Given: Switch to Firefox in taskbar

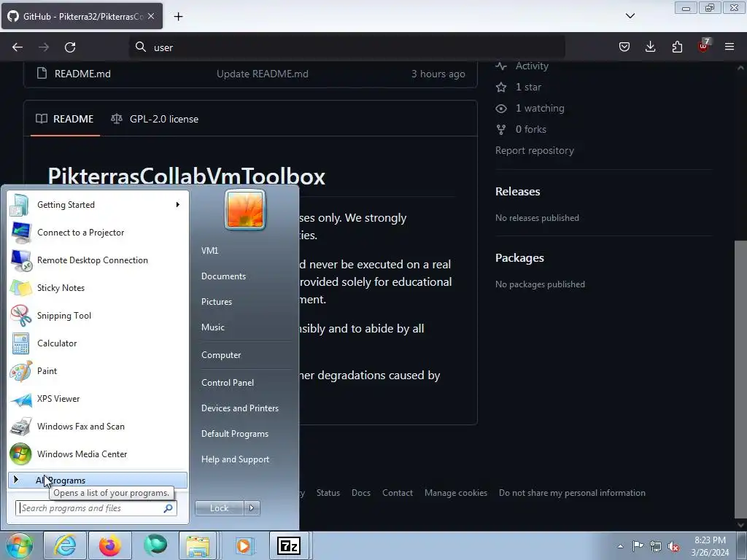Looking at the screenshot, I should tap(109, 545).
